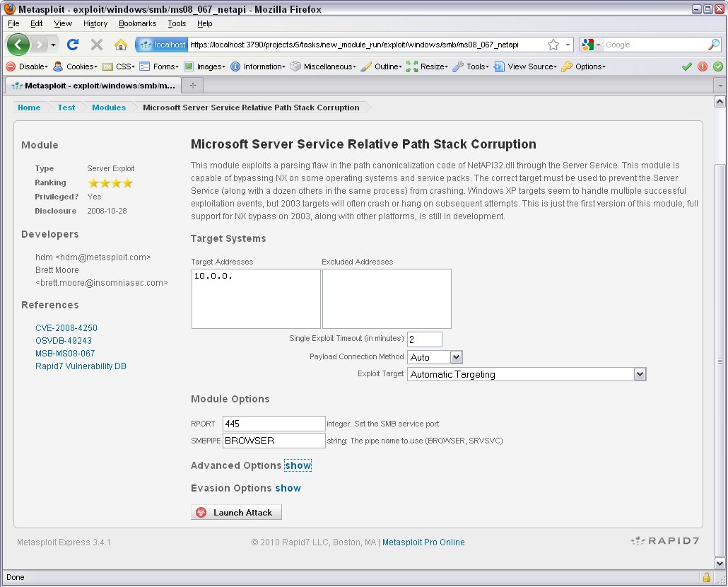Image resolution: width=728 pixels, height=587 pixels.
Task: Open the CSS developer toolbar menu
Action: pyautogui.click(x=119, y=66)
